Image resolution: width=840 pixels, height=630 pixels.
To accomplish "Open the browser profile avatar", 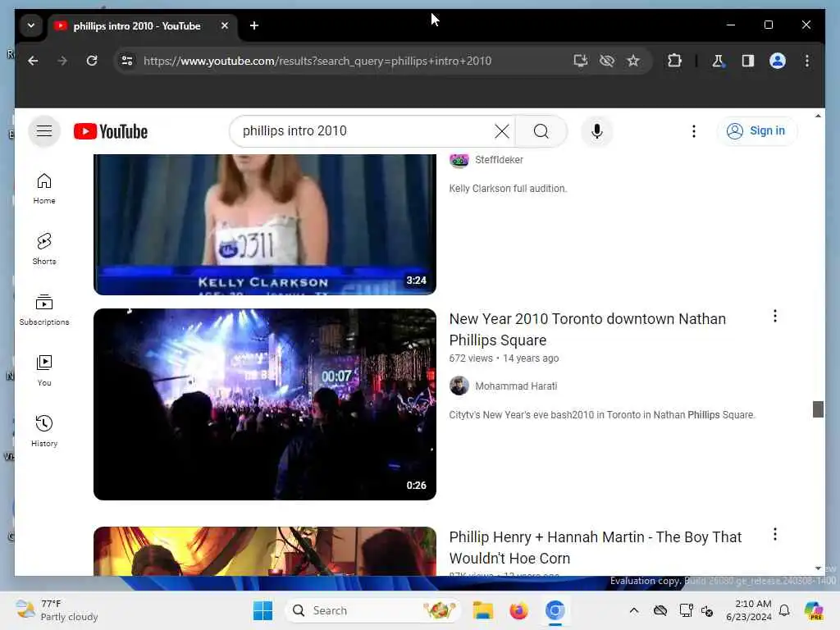I will coord(778,61).
